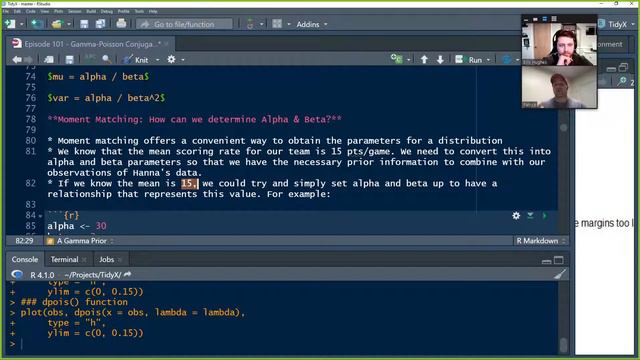Screen dimensions: 640x360
Task: Open the Addins menu
Action: 312,24
